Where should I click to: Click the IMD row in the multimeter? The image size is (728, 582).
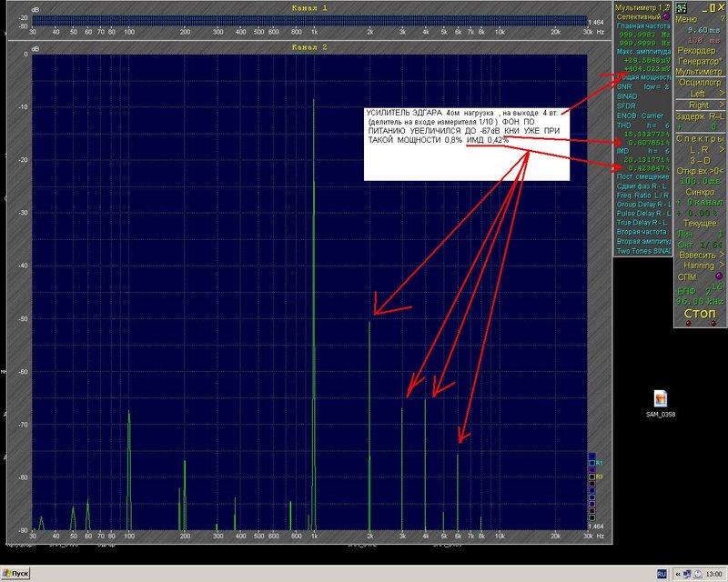[x=643, y=151]
